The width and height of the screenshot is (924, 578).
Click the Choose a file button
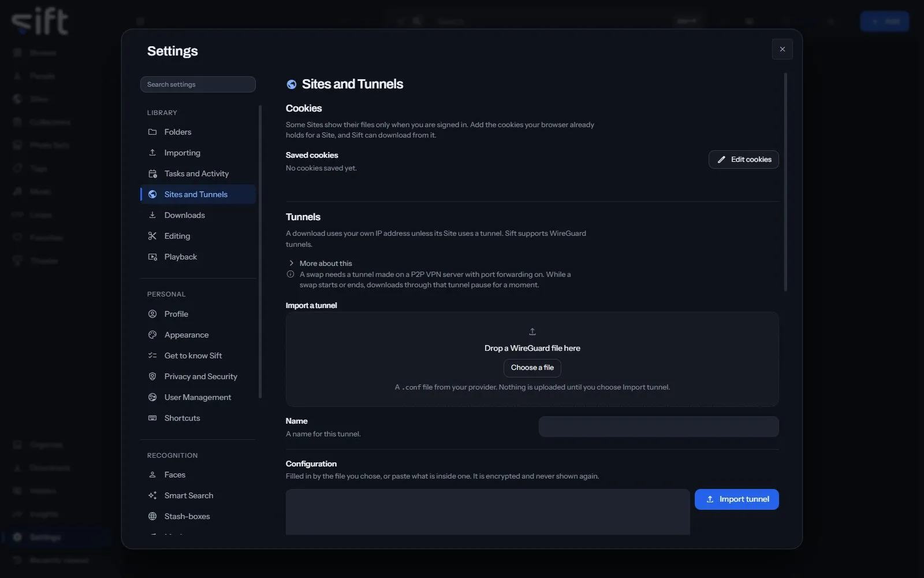(532, 368)
